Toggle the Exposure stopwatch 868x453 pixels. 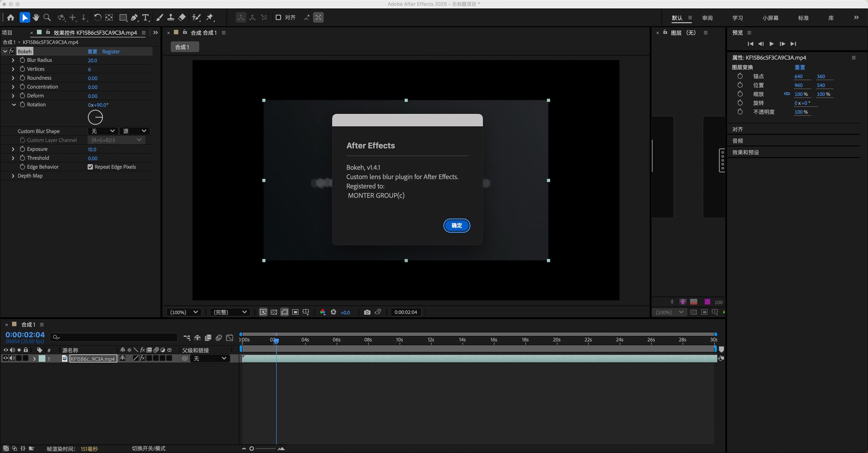pyautogui.click(x=22, y=149)
